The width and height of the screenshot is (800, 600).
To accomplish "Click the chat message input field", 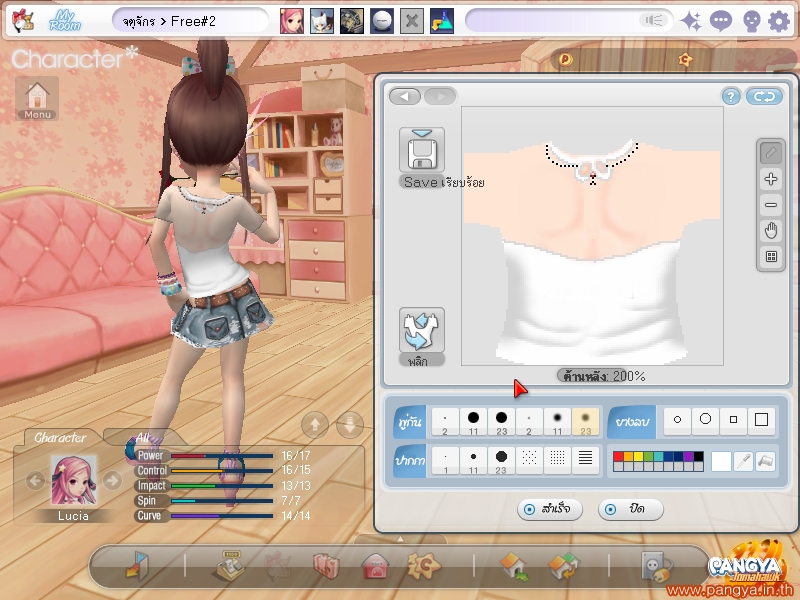I will (x=554, y=21).
